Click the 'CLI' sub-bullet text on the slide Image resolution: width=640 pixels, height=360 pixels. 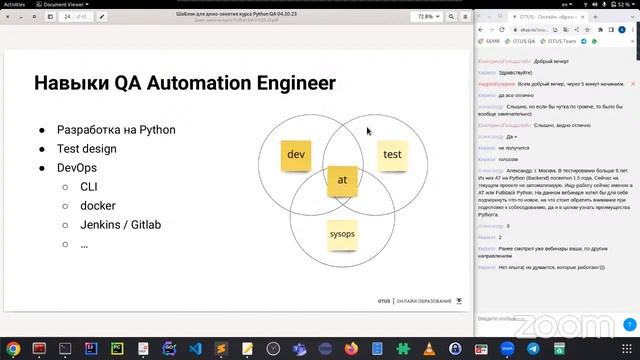tap(89, 187)
